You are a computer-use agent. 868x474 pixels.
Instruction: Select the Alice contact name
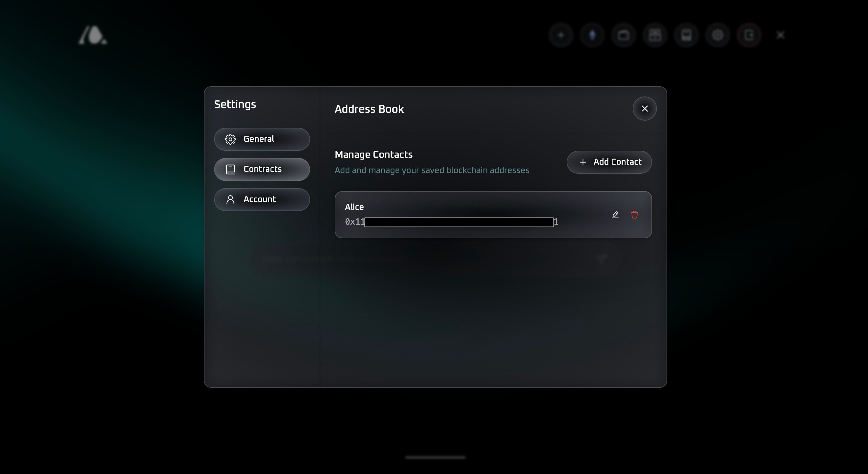[x=354, y=207]
